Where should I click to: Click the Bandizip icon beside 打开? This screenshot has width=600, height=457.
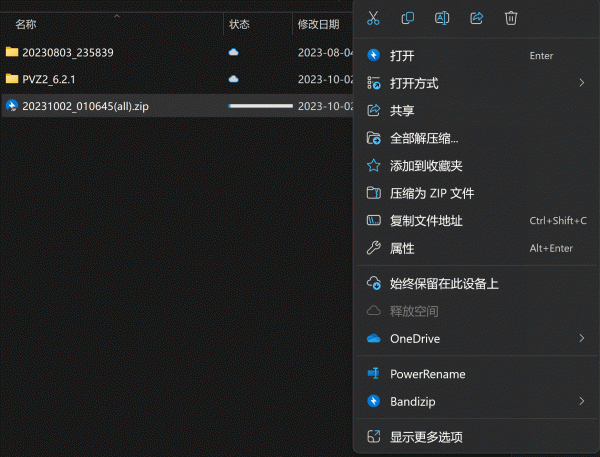373,55
